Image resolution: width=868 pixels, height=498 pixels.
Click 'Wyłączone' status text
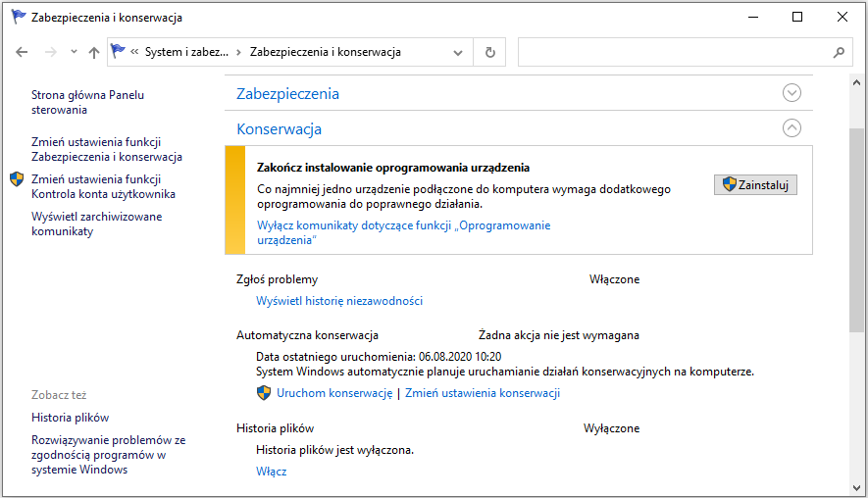[612, 428]
